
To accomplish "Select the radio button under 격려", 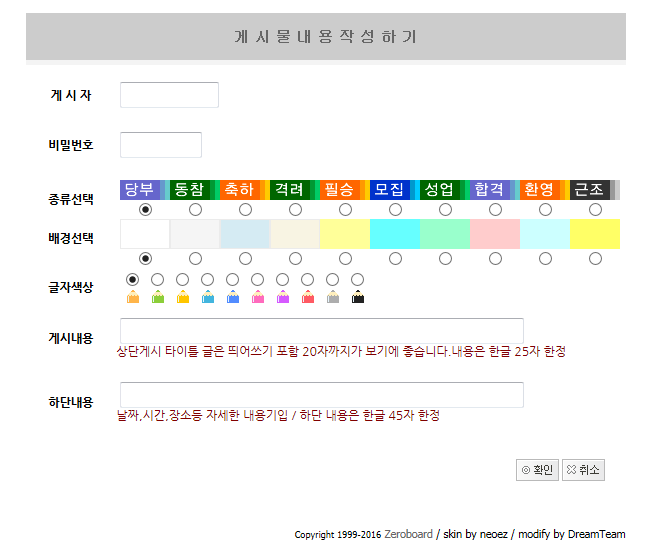I will click(295, 209).
